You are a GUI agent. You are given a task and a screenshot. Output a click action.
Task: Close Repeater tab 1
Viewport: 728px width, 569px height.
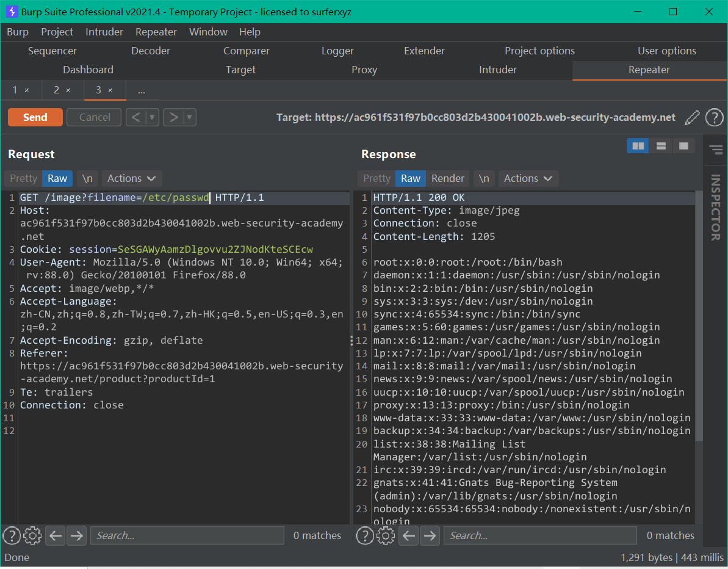[27, 90]
